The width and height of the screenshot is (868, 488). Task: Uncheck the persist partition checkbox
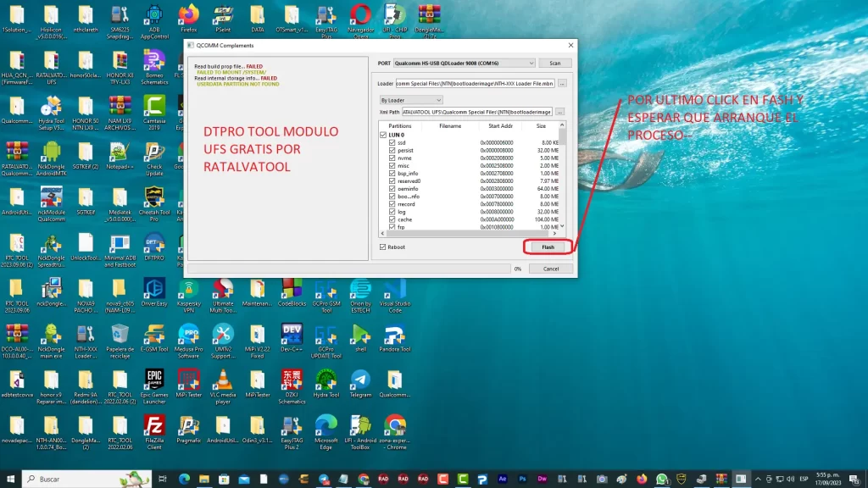(392, 150)
